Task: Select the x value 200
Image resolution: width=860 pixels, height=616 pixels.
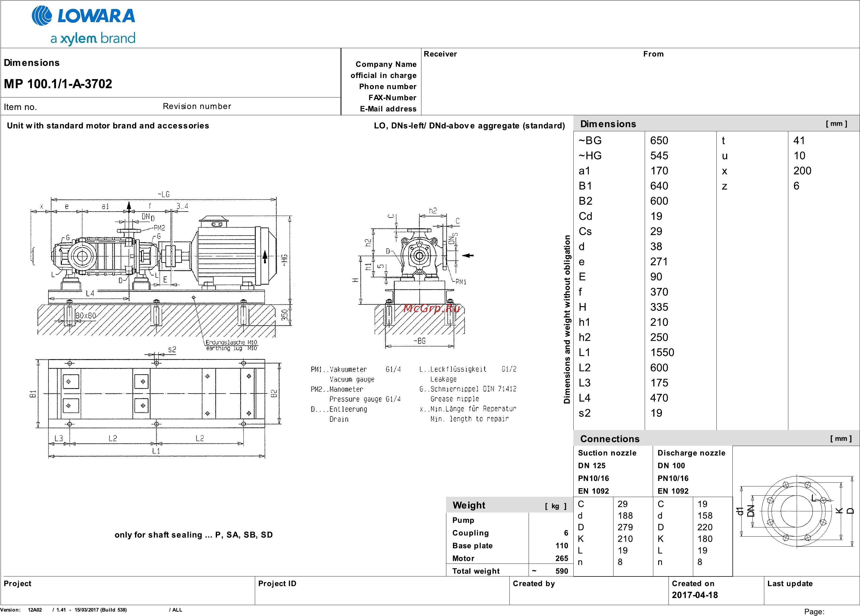Action: coord(802,171)
